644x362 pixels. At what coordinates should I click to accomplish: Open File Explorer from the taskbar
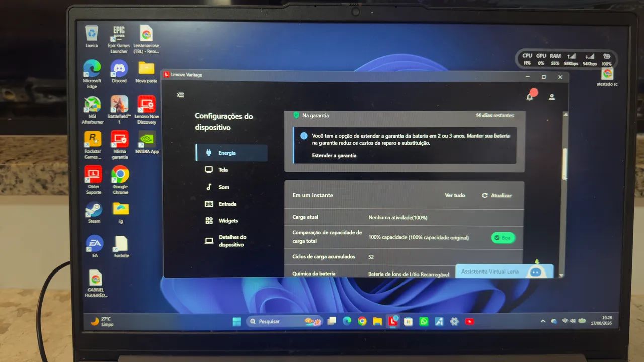377,321
